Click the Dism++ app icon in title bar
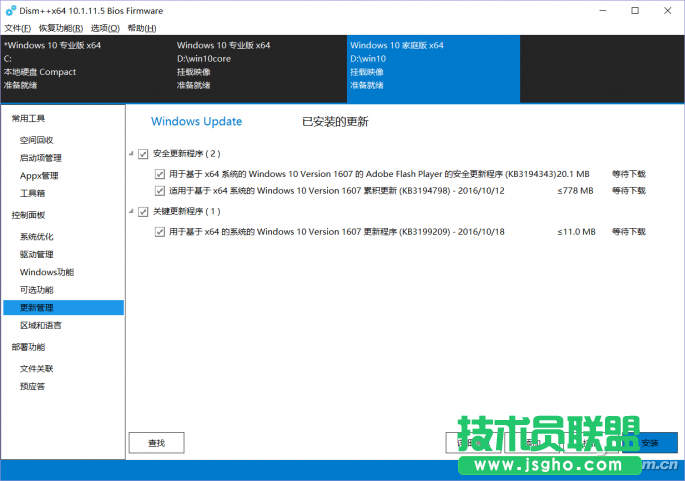The image size is (685, 481). point(10,11)
